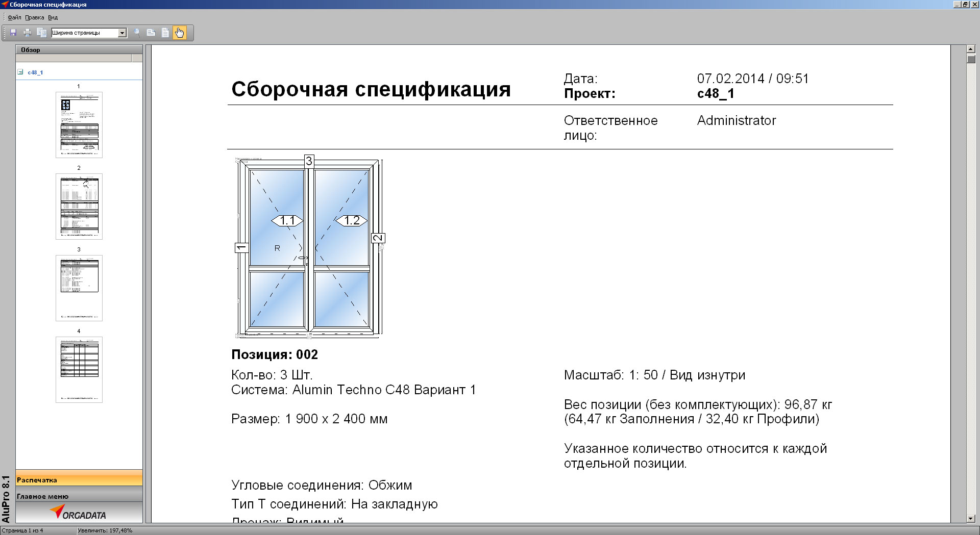Screen dimensions: 980x535
Task: Open the Файл menu
Action: [x=15, y=17]
